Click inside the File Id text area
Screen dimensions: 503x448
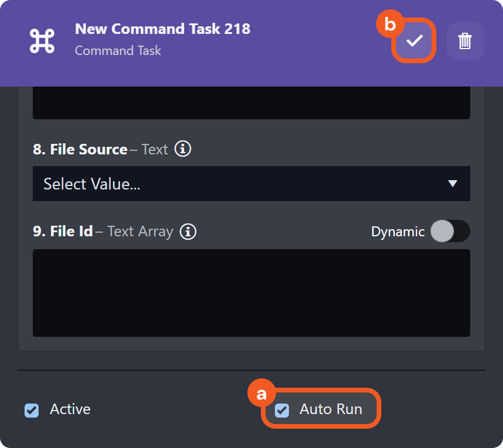click(251, 292)
